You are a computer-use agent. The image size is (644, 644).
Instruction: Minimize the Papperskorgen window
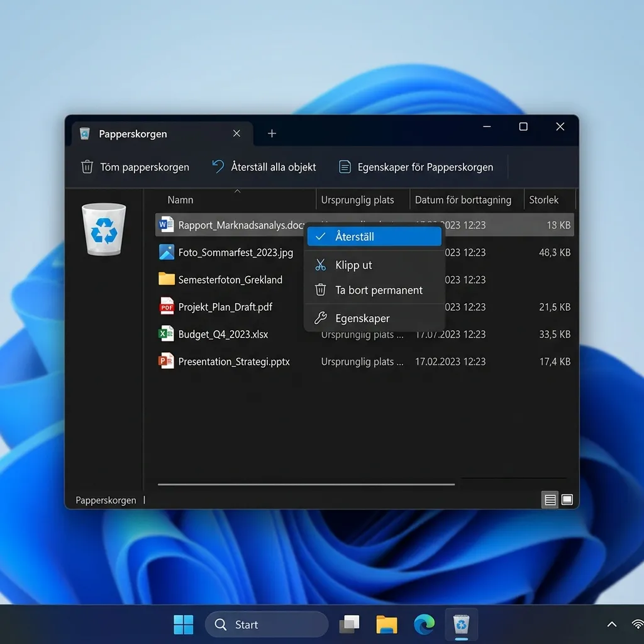(487, 126)
